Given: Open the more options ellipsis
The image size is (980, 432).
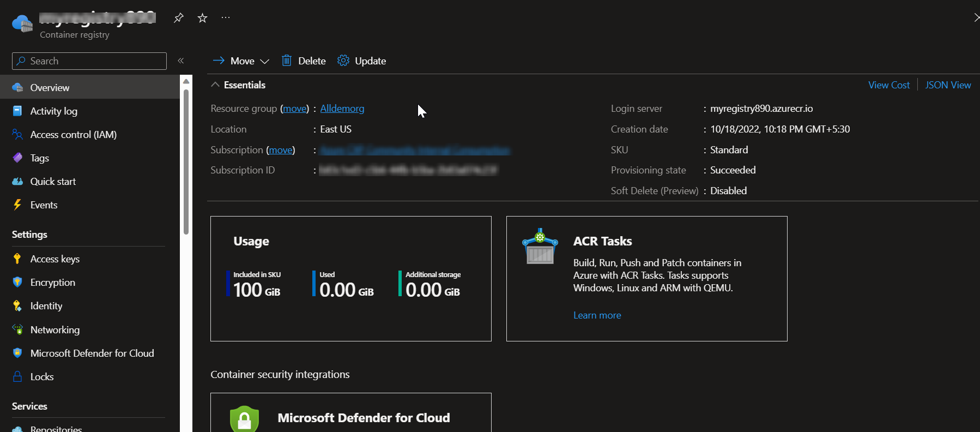Looking at the screenshot, I should click(226, 18).
